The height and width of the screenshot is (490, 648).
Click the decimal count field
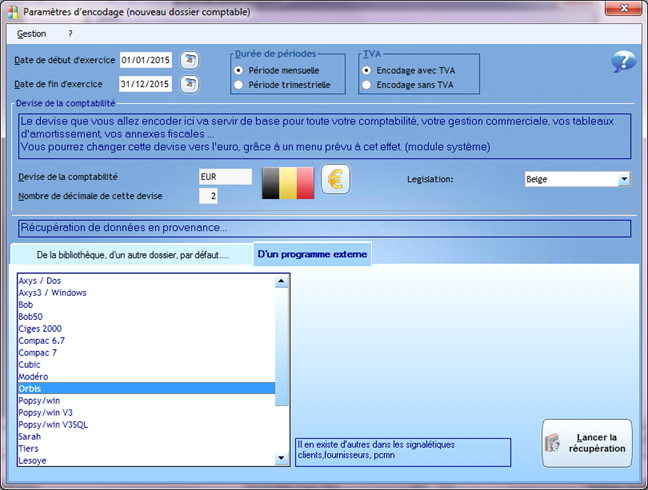pos(208,196)
